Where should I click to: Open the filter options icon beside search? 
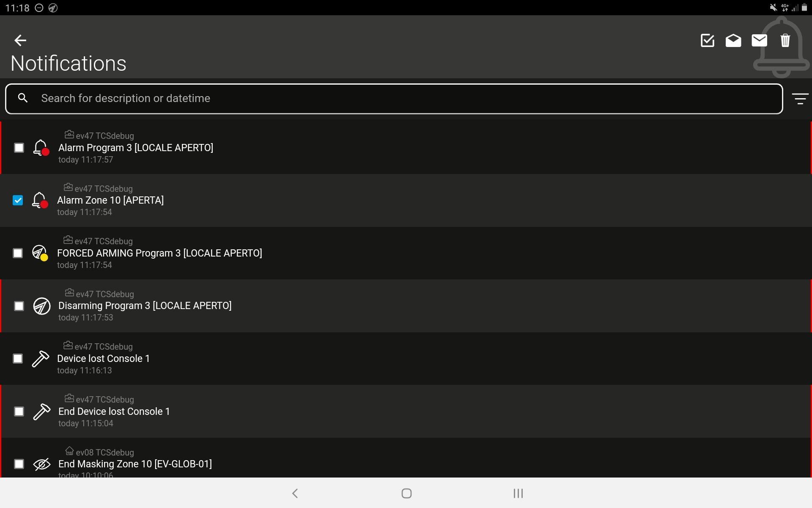tap(800, 99)
